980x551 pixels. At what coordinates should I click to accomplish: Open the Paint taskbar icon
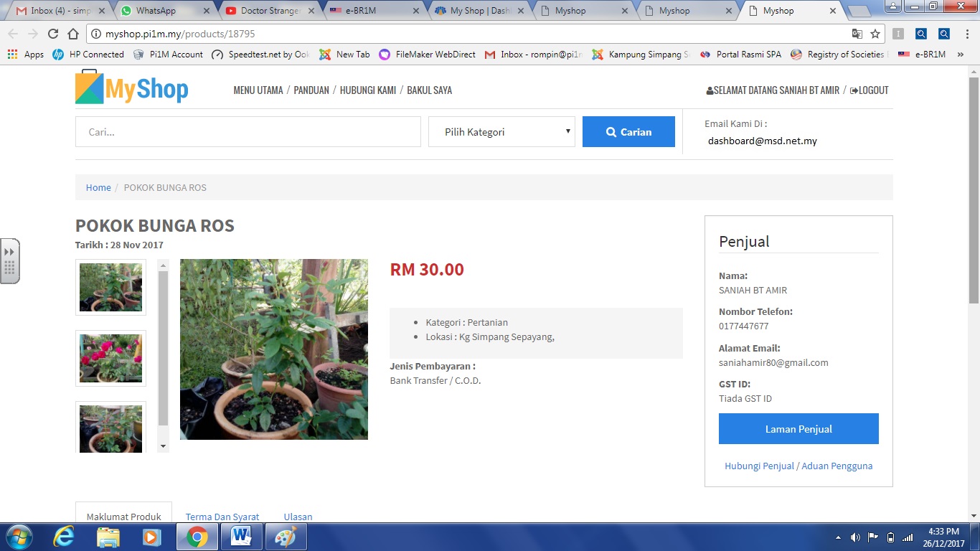pyautogui.click(x=286, y=537)
